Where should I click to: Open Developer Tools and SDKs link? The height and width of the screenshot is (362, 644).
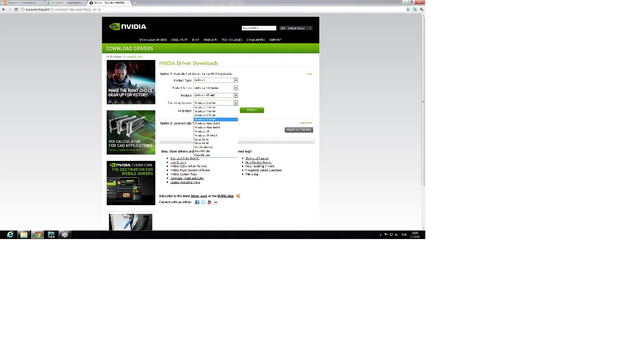[187, 179]
